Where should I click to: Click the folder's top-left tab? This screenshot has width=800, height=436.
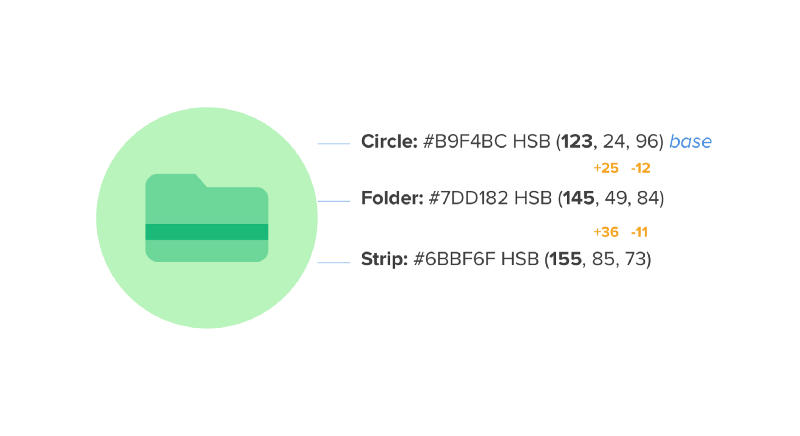coord(173,180)
